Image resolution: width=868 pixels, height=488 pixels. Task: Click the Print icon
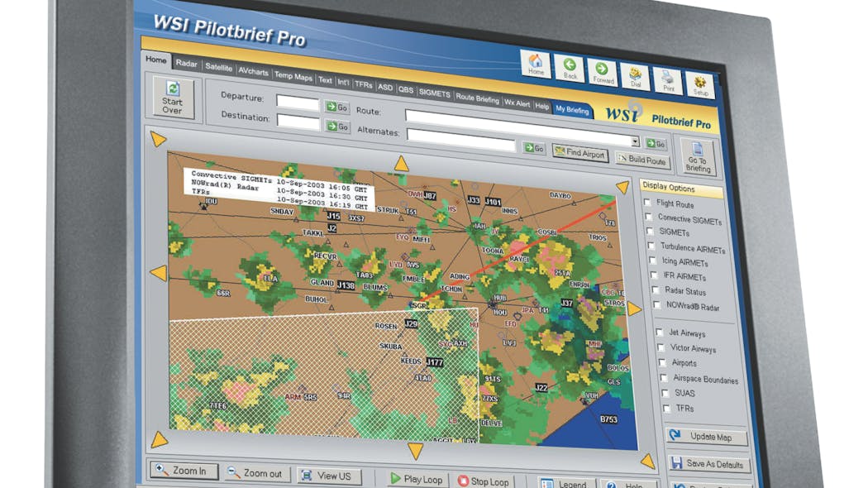click(x=667, y=79)
